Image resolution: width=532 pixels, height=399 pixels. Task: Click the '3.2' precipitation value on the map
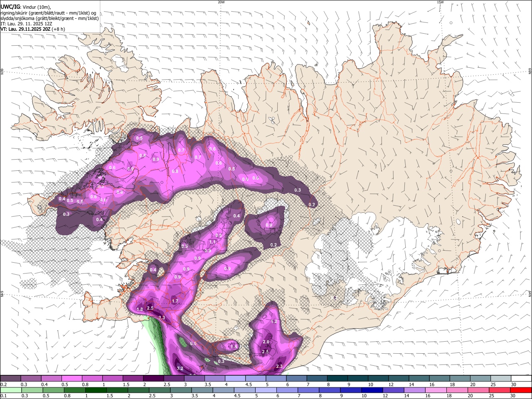(x=180, y=368)
